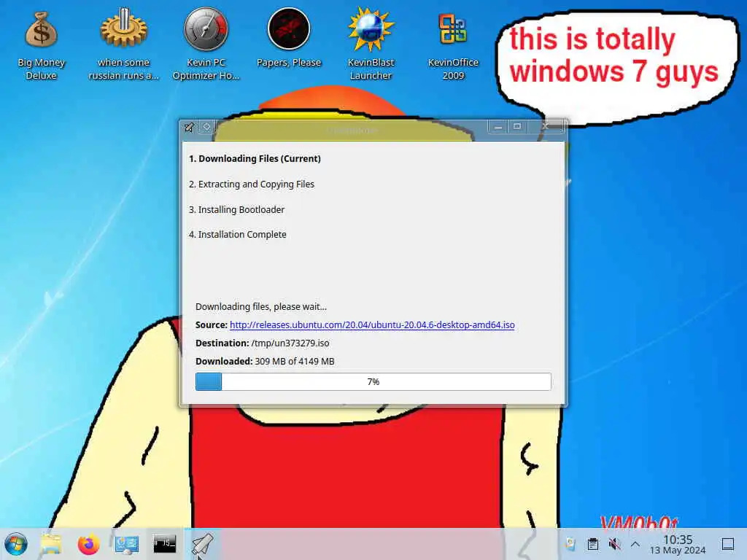The height and width of the screenshot is (560, 747).
Task: Click 'Downloaded: 309 MB of 4149 MB' text
Action: click(x=265, y=362)
